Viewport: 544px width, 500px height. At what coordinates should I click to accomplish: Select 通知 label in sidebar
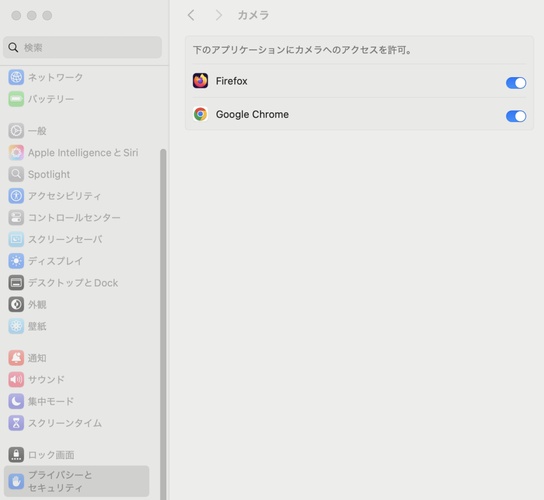pos(37,358)
